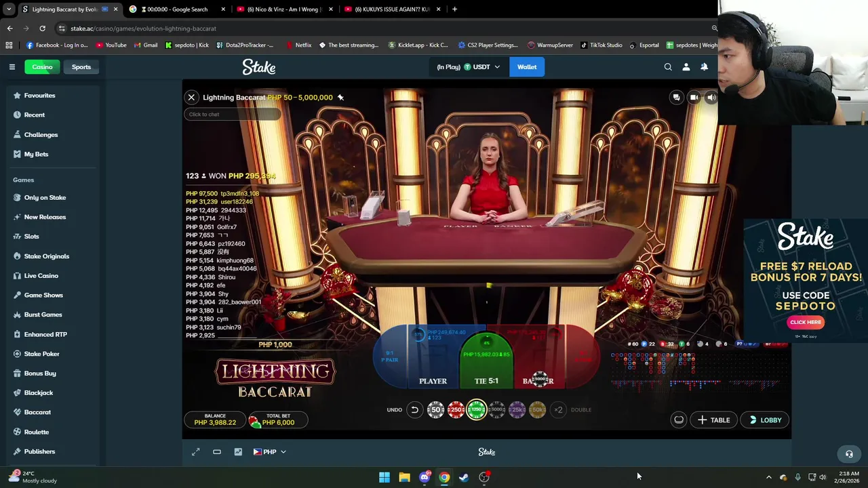Open the user profile icon

686,67
